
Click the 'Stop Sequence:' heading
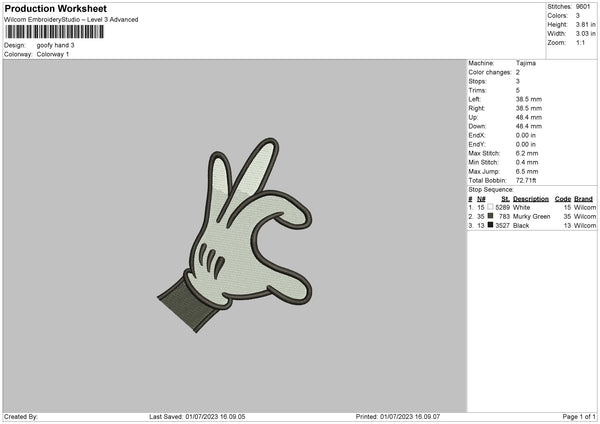click(x=491, y=189)
